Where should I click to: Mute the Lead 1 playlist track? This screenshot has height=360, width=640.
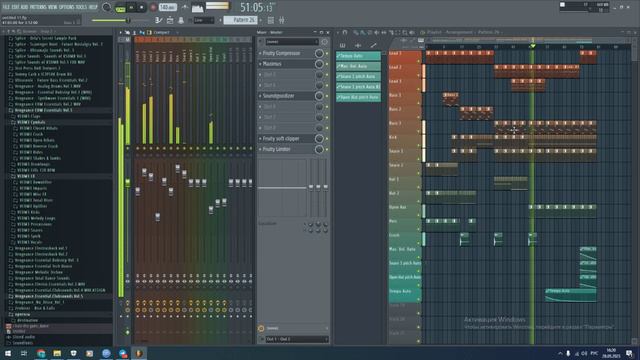coord(418,61)
